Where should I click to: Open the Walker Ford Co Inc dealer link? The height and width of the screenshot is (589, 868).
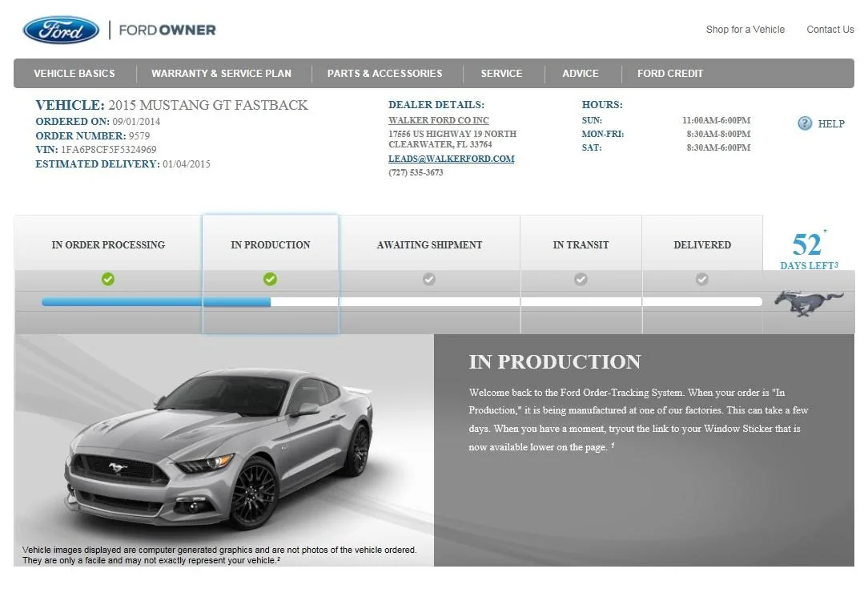[439, 120]
